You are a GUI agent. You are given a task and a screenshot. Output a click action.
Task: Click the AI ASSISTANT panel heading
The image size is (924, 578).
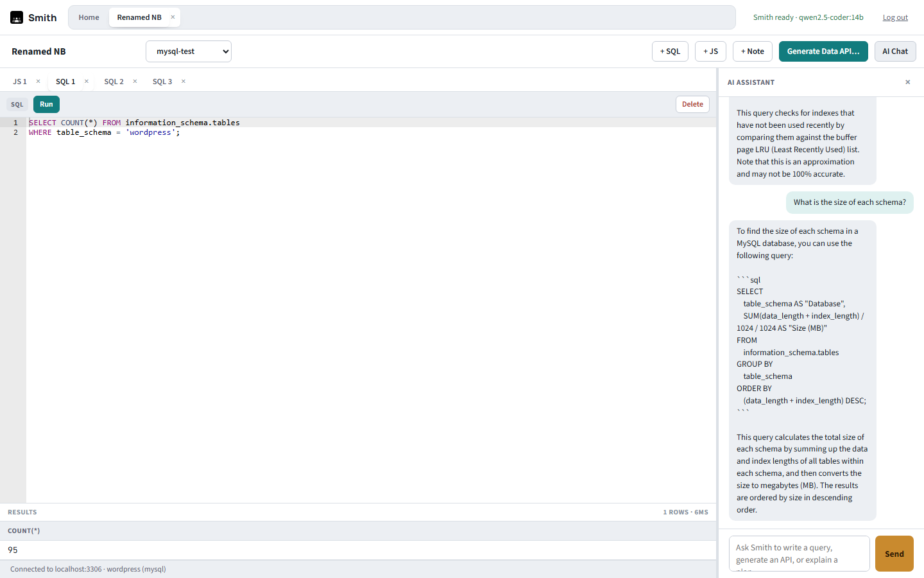751,82
